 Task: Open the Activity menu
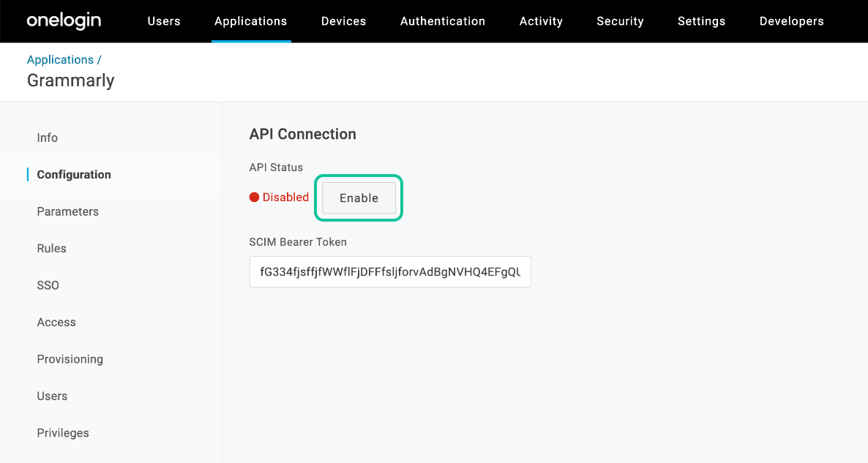pyautogui.click(x=541, y=21)
